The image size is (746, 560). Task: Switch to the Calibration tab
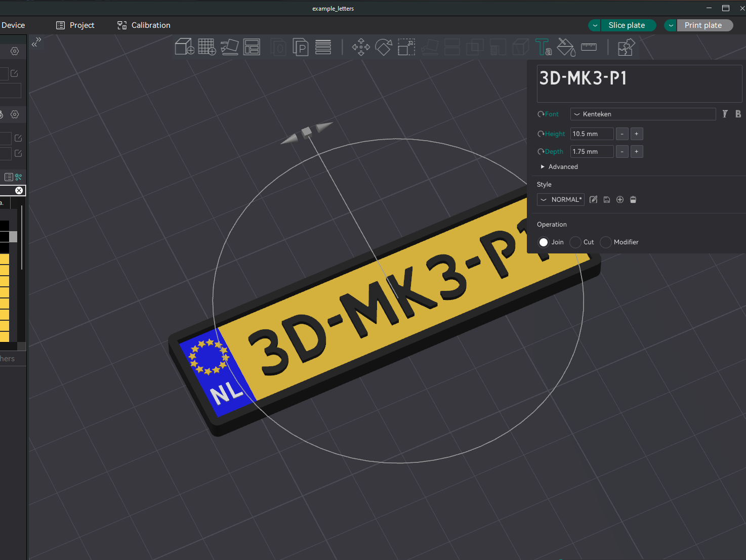(x=143, y=25)
